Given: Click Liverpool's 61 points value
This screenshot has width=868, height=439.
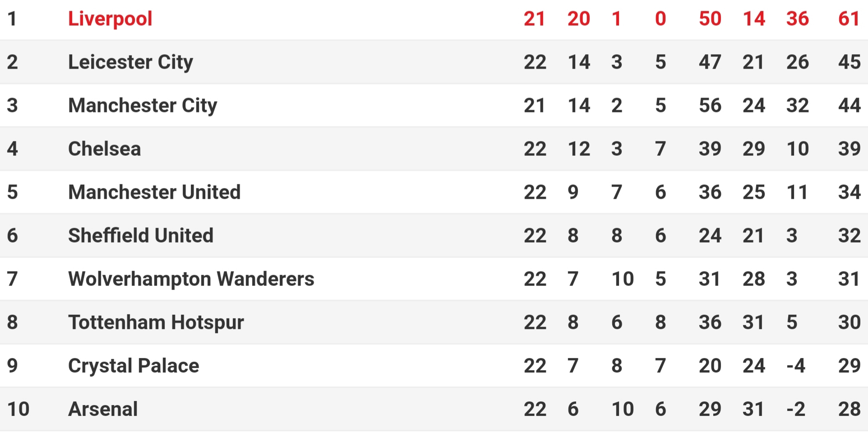Looking at the screenshot, I should pyautogui.click(x=849, y=19).
